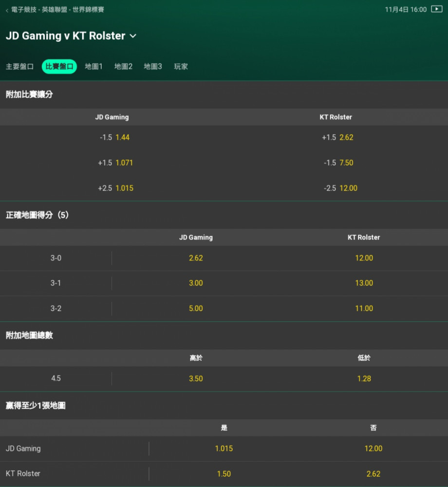Pick KT Rolster 3-1 score at 13.00
The width and height of the screenshot is (448, 487).
pyautogui.click(x=364, y=283)
